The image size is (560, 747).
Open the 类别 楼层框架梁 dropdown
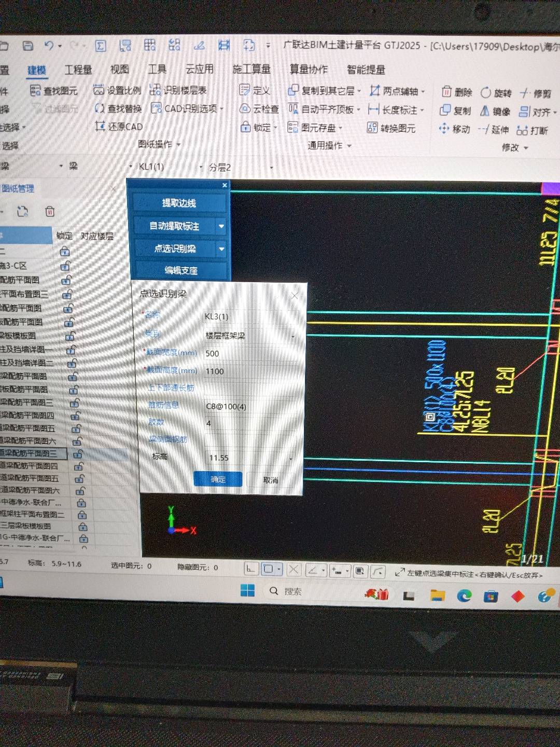[x=293, y=337]
